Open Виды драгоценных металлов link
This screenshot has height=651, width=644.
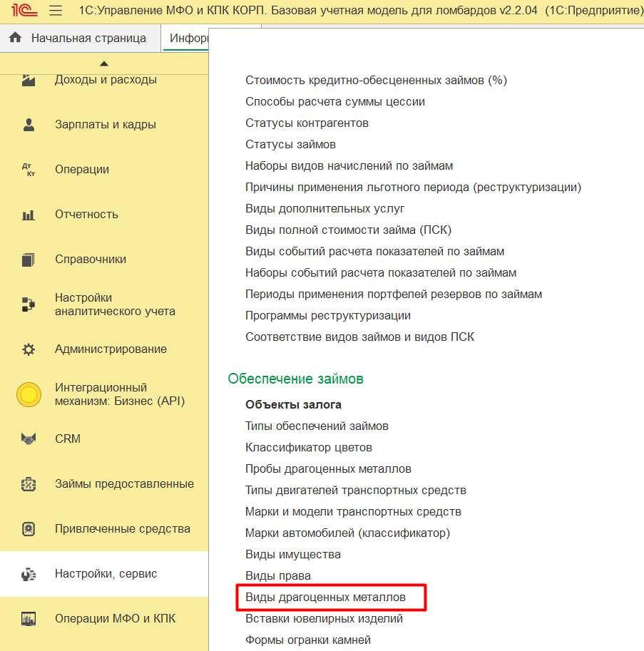325,598
